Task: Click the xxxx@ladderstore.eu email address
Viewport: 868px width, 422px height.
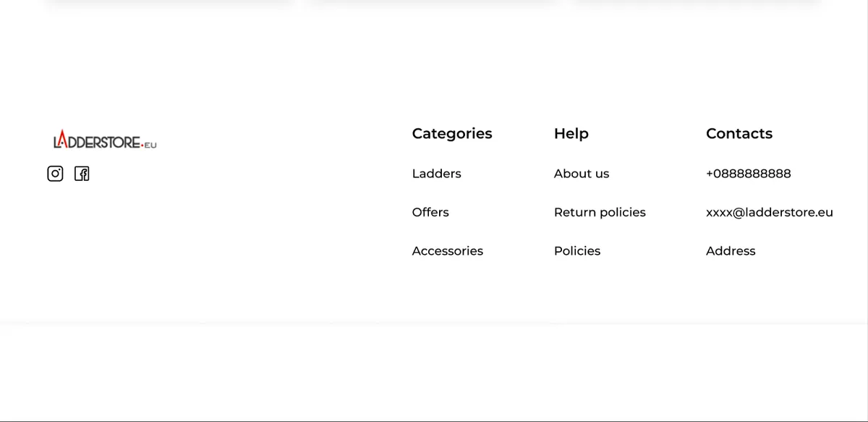Action: tap(769, 212)
